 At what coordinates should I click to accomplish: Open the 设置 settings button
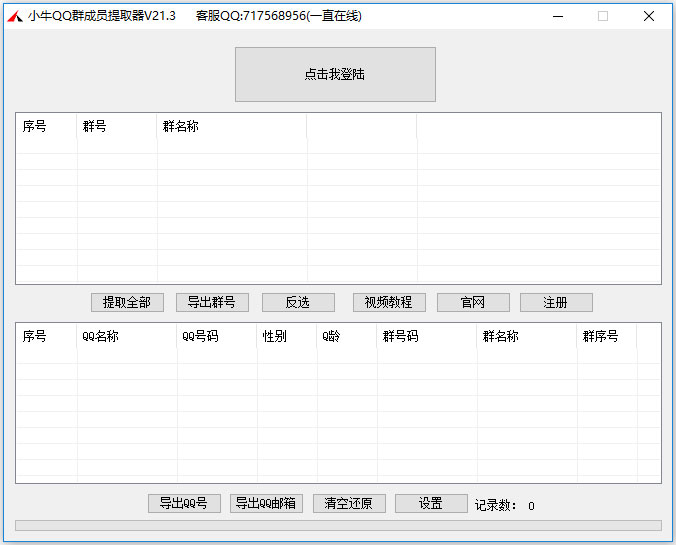(x=431, y=503)
